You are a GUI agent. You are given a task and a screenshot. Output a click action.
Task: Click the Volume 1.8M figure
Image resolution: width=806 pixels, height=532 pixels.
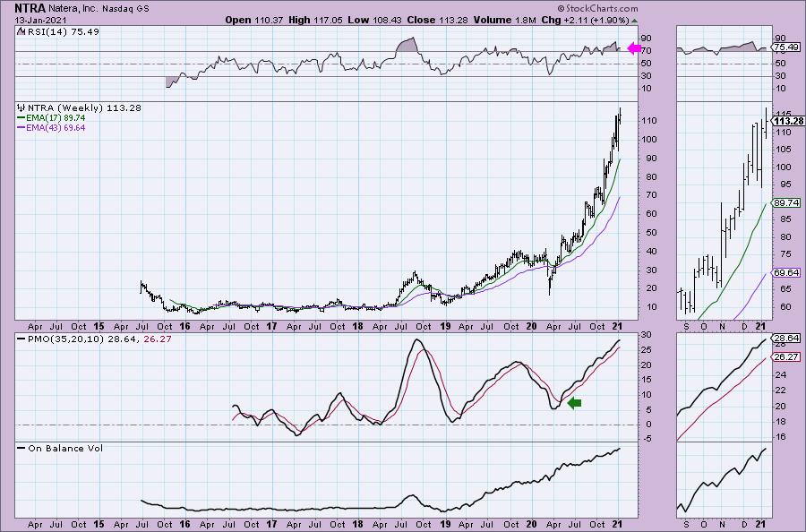[505, 20]
